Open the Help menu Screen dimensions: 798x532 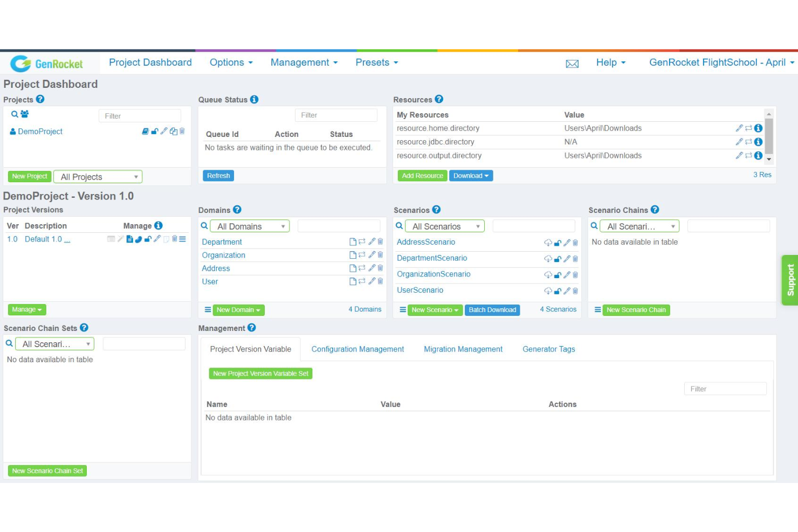tap(611, 63)
